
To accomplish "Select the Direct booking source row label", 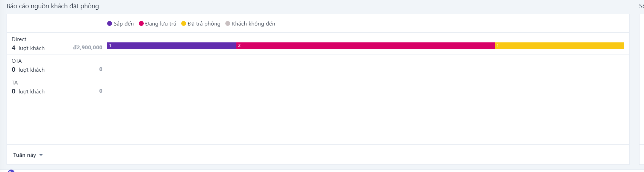I will pyautogui.click(x=19, y=39).
